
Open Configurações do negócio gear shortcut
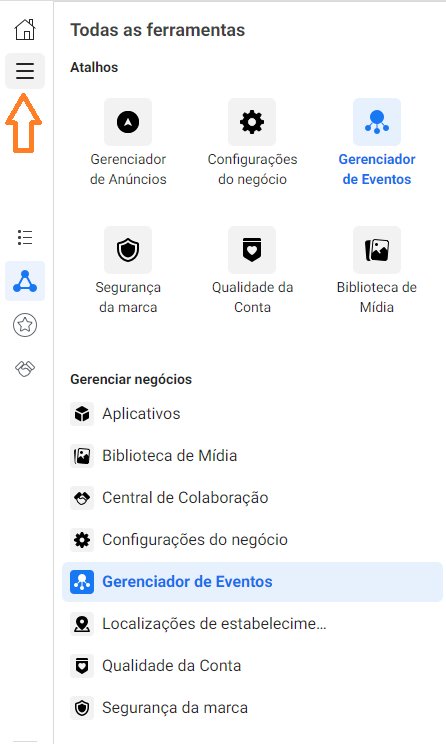pyautogui.click(x=252, y=142)
